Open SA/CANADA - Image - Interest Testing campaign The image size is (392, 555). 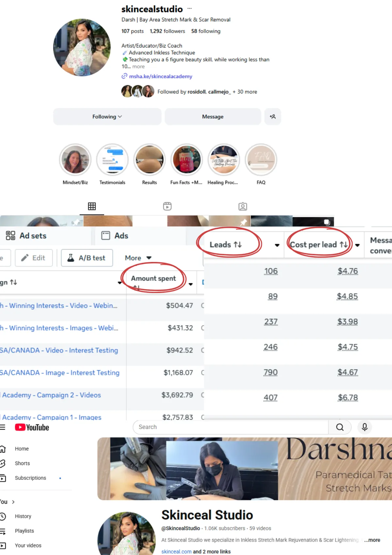click(x=60, y=373)
